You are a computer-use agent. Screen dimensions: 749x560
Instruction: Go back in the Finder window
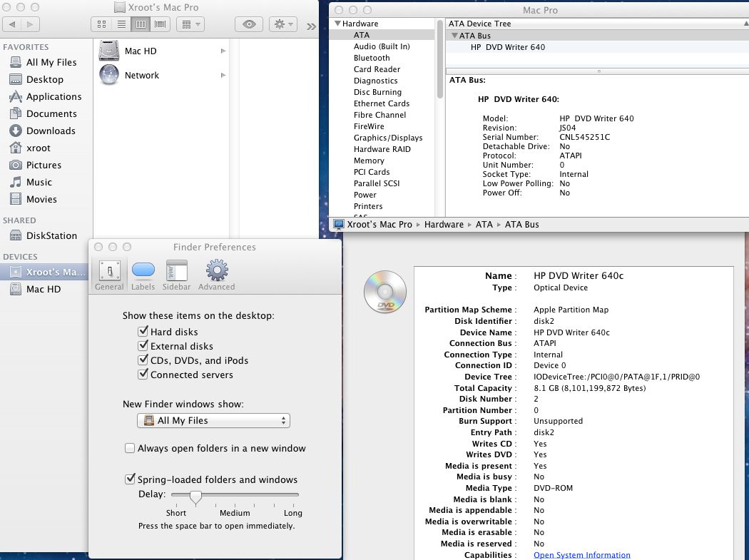pyautogui.click(x=12, y=24)
